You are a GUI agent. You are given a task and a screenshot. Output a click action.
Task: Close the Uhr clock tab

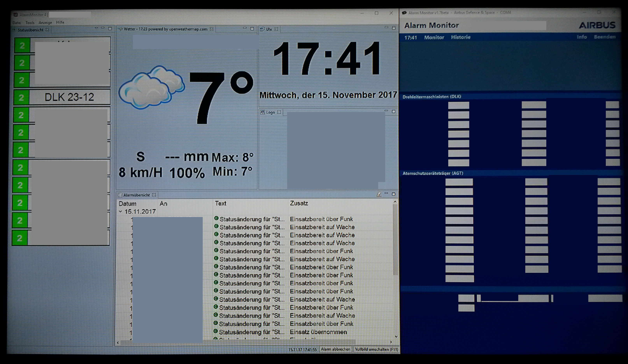tap(276, 29)
